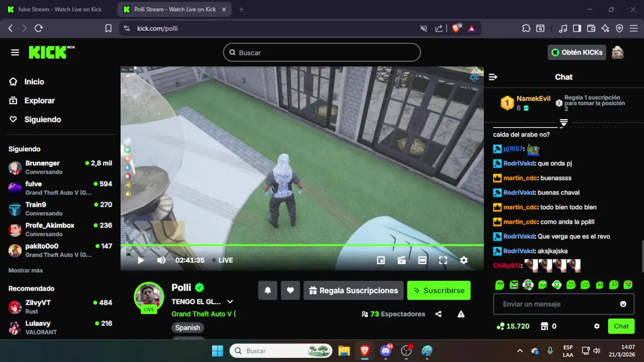Follow Polli with the heart button
644x362 pixels.
290,290
